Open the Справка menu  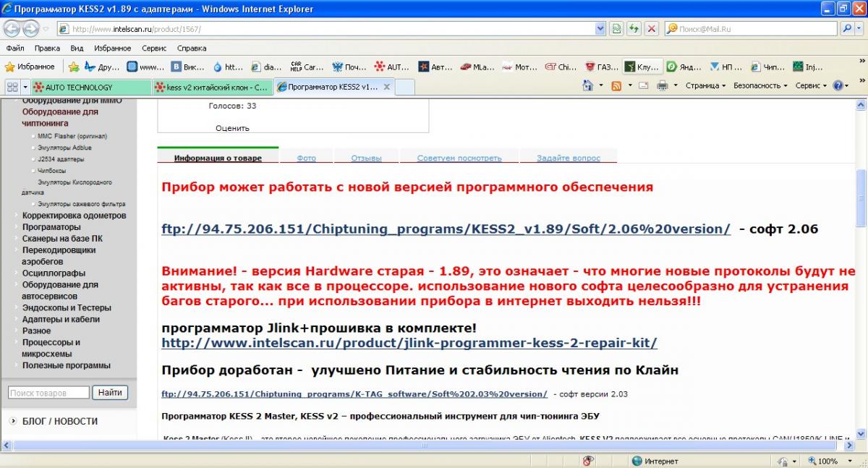click(x=192, y=48)
